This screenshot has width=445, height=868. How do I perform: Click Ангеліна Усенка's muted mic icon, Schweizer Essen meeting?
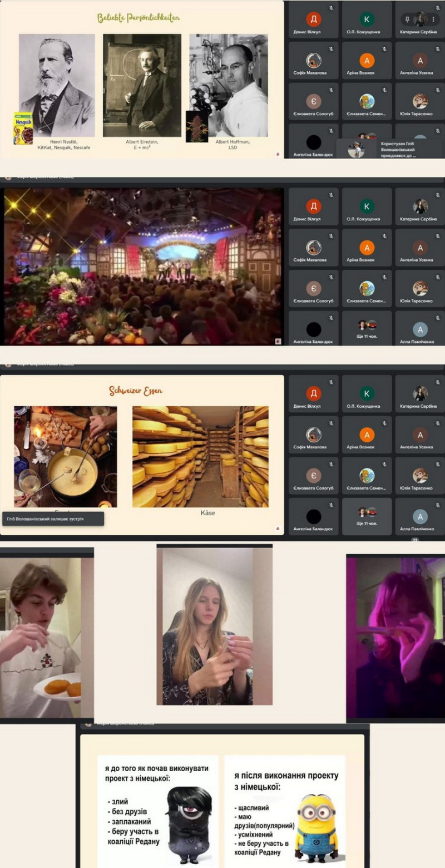point(437,423)
